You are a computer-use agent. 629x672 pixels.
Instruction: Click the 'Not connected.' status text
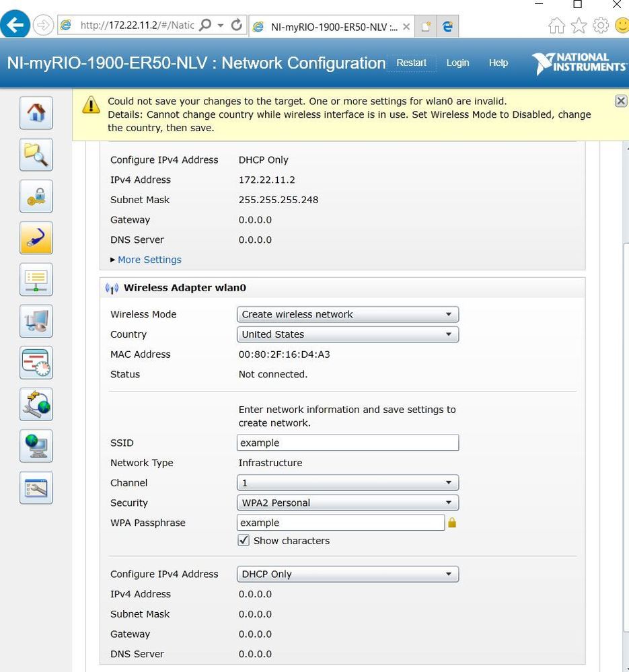273,374
